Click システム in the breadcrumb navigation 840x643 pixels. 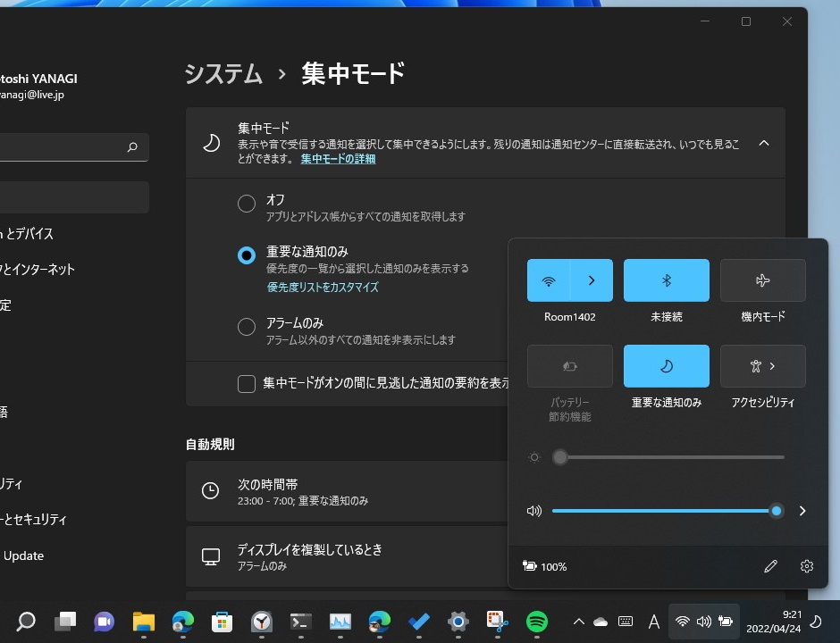223,74
